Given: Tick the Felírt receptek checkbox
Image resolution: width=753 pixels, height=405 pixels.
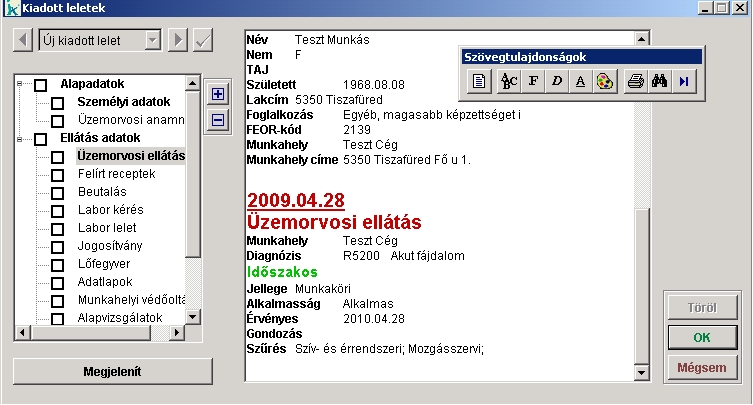Looking at the screenshot, I should 58,175.
